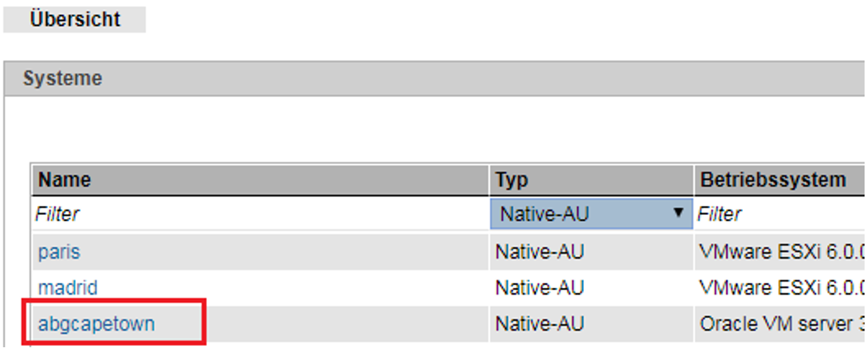Open the paris system link

59,252
